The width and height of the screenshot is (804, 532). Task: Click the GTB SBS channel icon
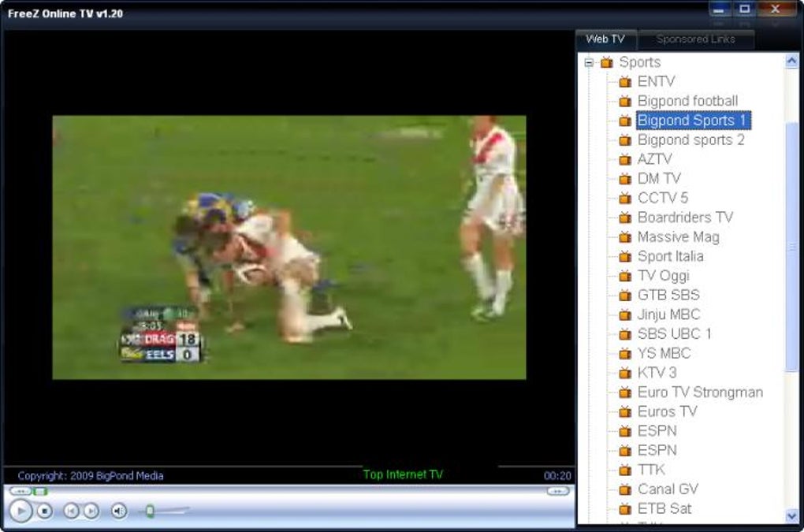tap(625, 296)
